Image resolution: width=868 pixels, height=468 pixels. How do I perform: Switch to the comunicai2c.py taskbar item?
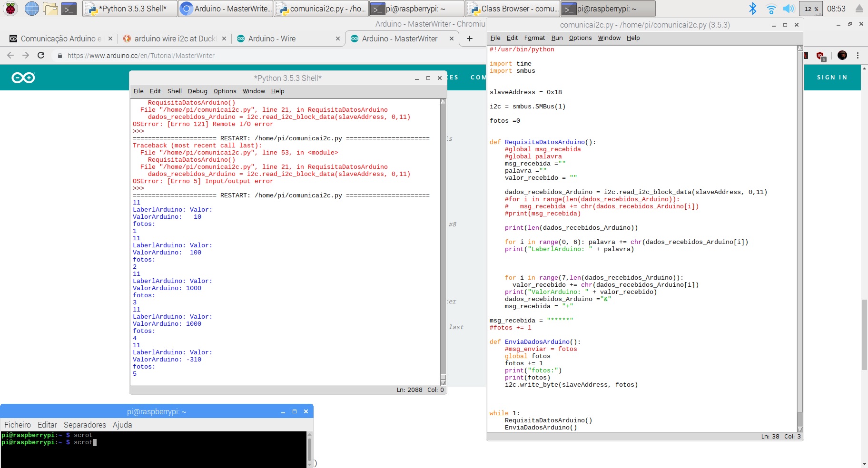[322, 9]
